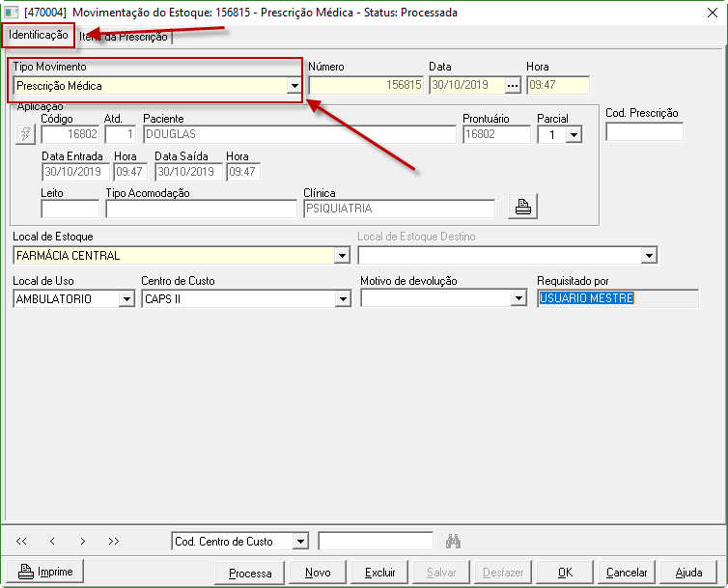The width and height of the screenshot is (728, 588).
Task: Click the Atd. field
Action: 121,135
